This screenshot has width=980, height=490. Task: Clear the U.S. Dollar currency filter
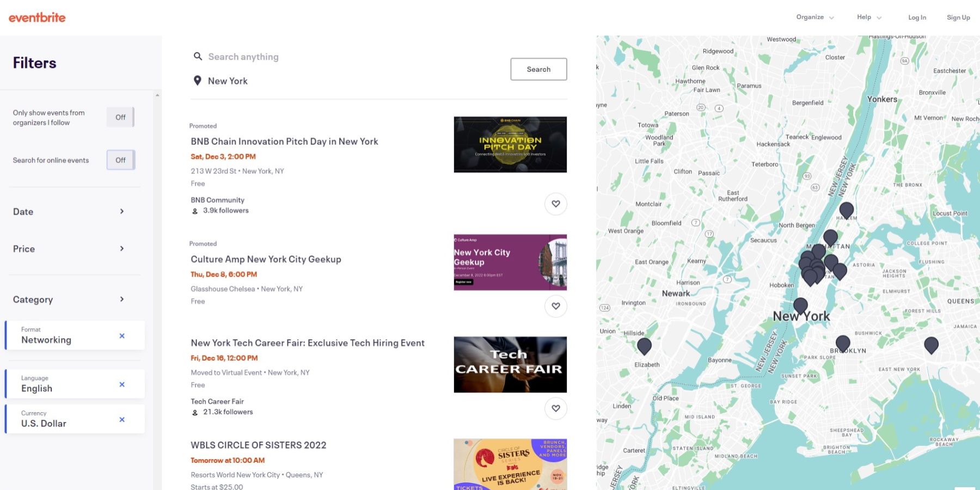(122, 419)
